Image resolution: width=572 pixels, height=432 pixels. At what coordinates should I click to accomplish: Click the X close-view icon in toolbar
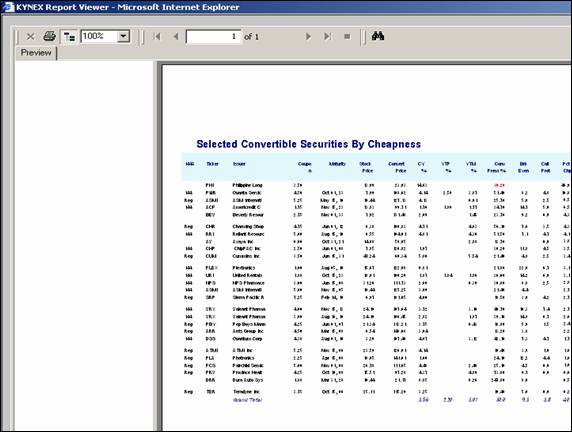(x=31, y=36)
